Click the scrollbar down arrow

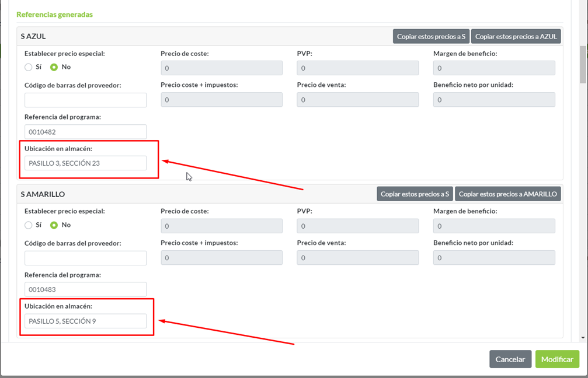tap(583, 338)
